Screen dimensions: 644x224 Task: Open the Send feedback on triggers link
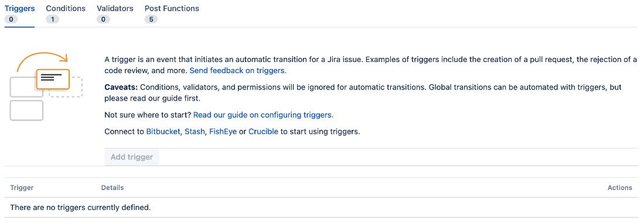(238, 71)
